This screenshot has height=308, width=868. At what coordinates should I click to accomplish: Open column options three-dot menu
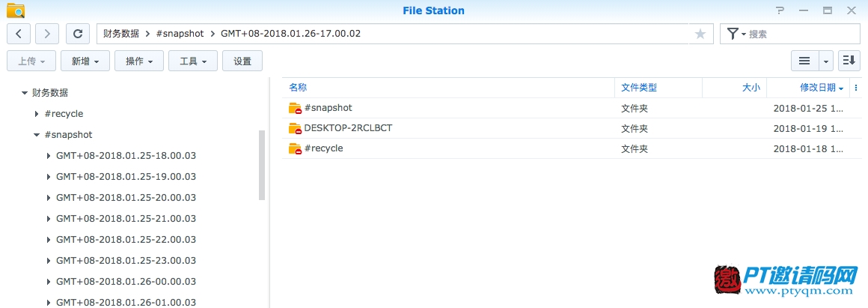[856, 88]
